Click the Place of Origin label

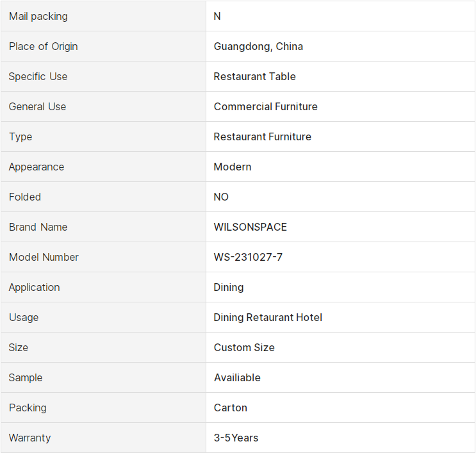pos(43,46)
